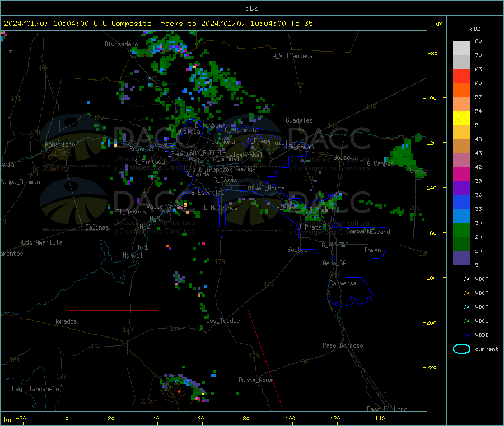Click the 'current' legend label
The width and height of the screenshot is (504, 426).
tap(486, 349)
